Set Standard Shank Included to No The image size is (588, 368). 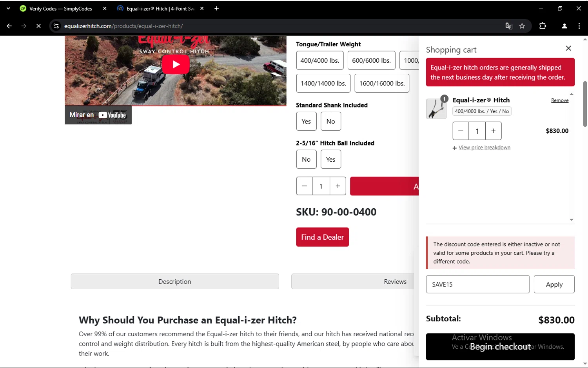pos(330,121)
